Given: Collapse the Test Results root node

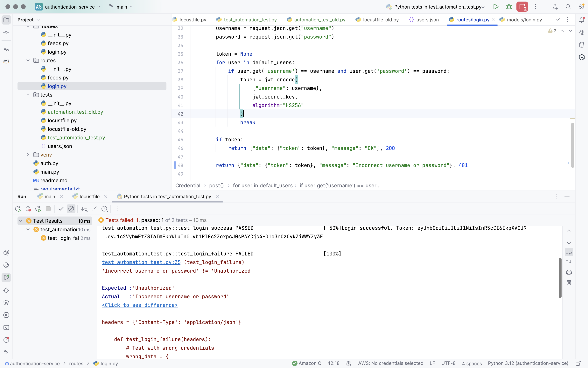Looking at the screenshot, I should [x=21, y=221].
